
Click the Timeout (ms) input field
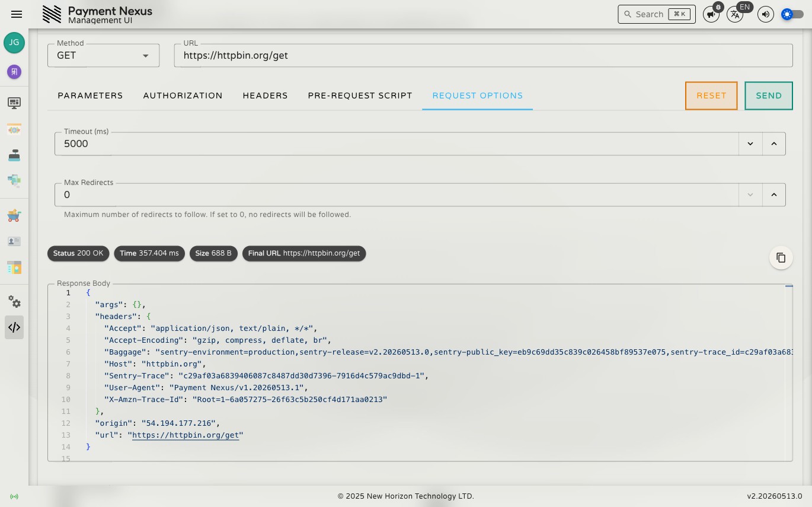coord(397,144)
